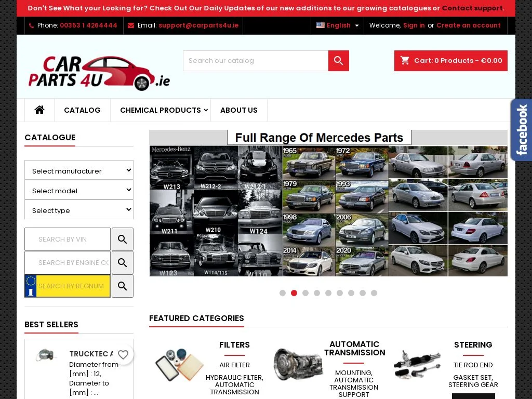Open the Select manufacturer dropdown
Image resolution: width=532 pixels, height=399 pixels.
(x=79, y=170)
